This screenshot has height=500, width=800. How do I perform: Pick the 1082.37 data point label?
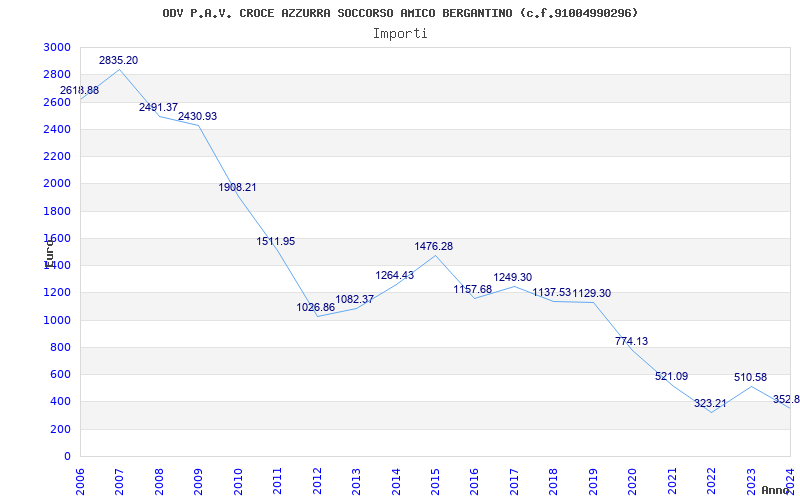(x=355, y=299)
